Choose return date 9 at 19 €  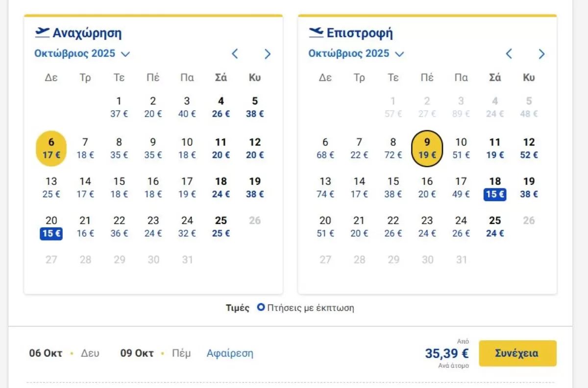click(x=427, y=149)
